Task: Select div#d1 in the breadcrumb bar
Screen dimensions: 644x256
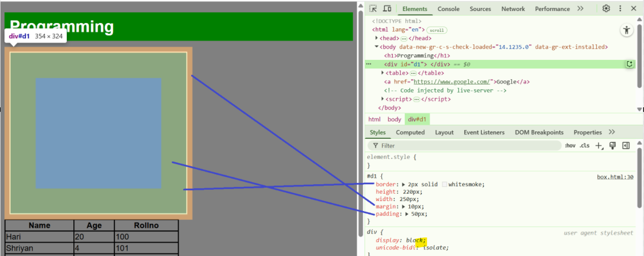Action: [417, 119]
